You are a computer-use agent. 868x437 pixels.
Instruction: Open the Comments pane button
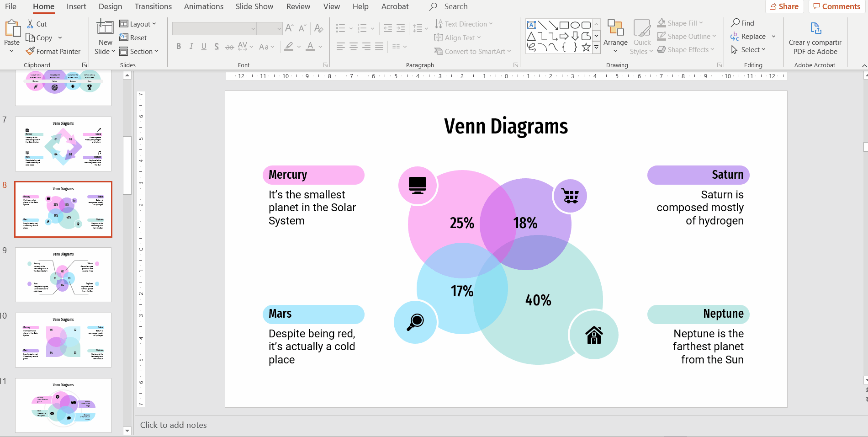(836, 6)
